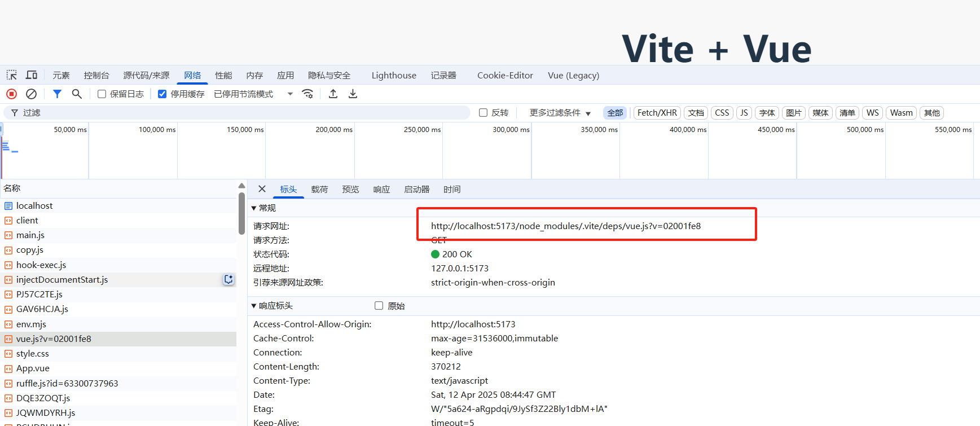The height and width of the screenshot is (426, 980).
Task: Stop recording network log
Action: (11, 94)
